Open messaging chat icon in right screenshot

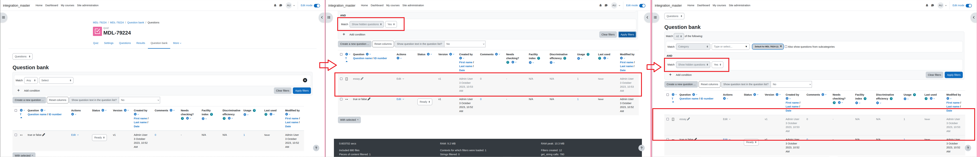tap(932, 6)
